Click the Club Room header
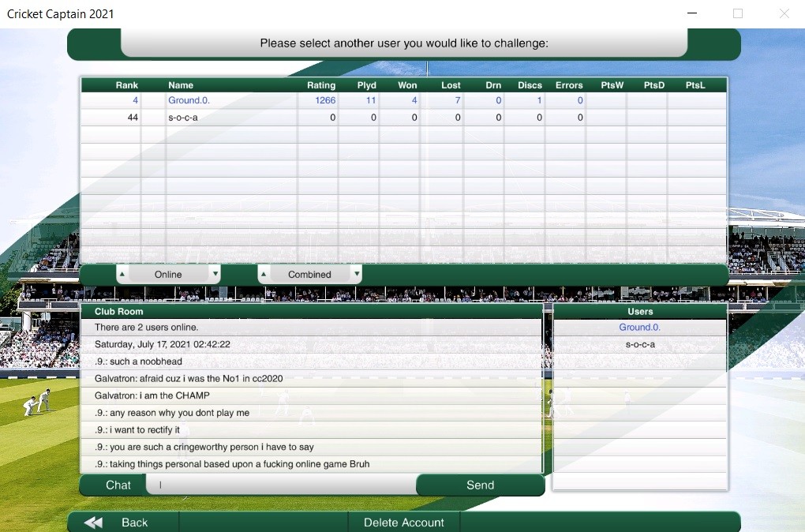 pos(312,311)
